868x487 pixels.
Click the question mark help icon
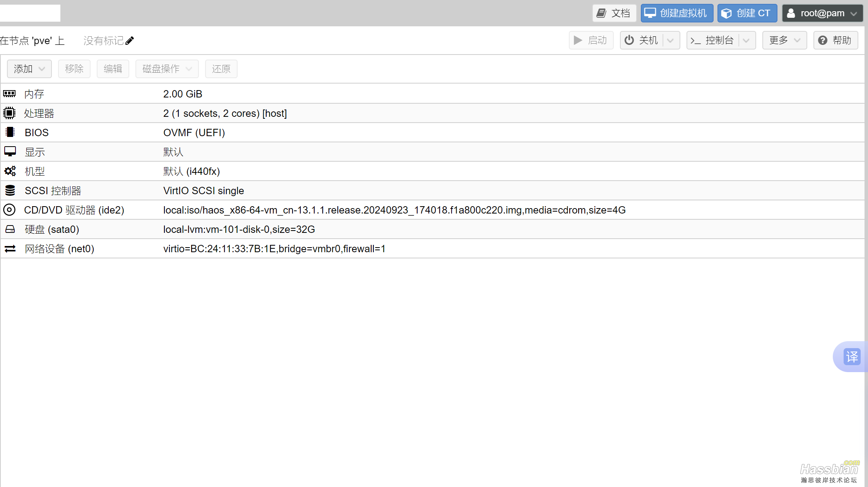823,40
